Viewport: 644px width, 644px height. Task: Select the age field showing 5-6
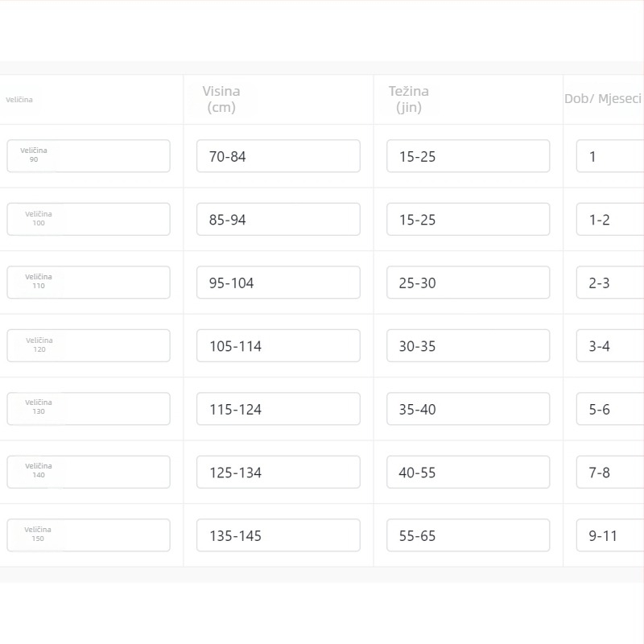coord(610,409)
